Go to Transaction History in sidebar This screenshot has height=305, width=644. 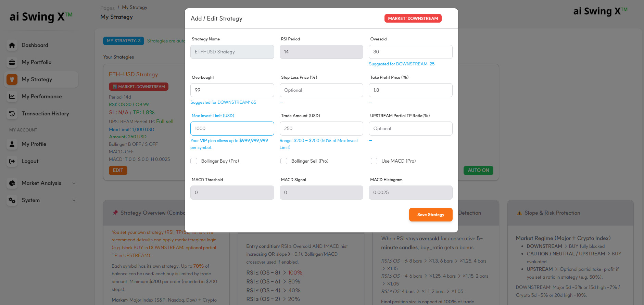pyautogui.click(x=45, y=114)
